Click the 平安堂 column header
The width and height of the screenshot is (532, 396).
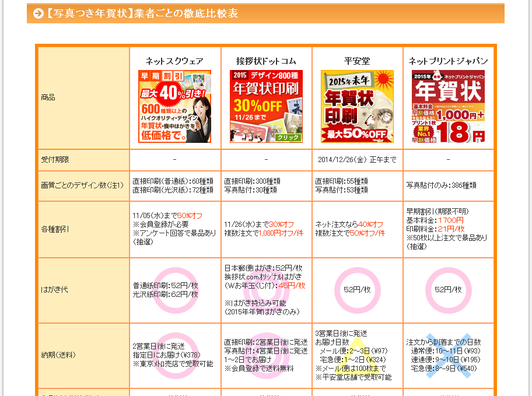pyautogui.click(x=357, y=61)
